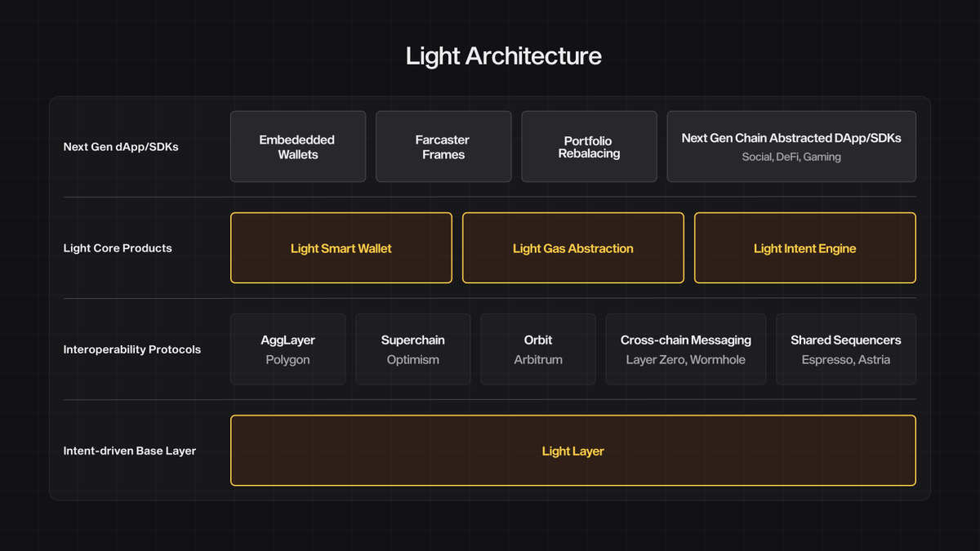Select the Interoperability Protocols row label
The image size is (980, 551).
pos(131,349)
